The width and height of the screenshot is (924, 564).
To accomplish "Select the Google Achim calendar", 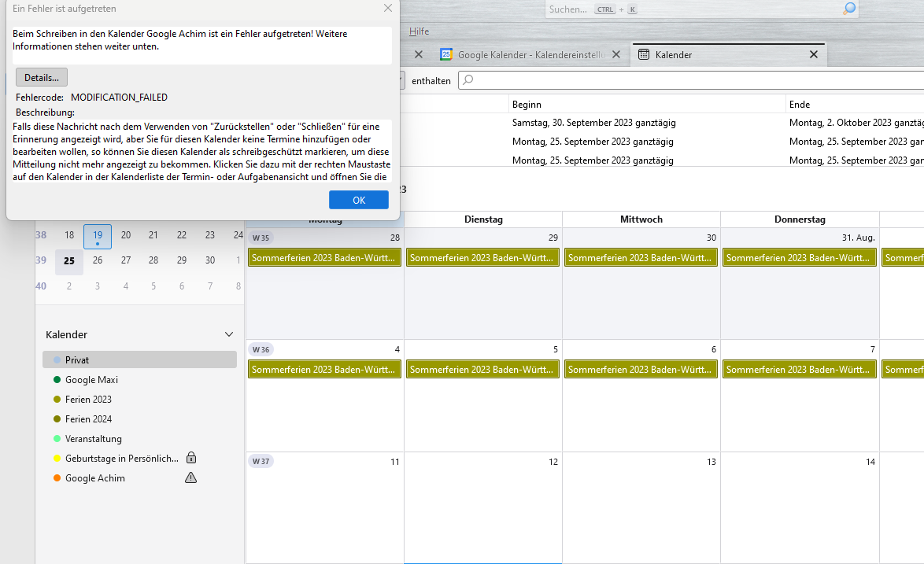I will pyautogui.click(x=139, y=478).
